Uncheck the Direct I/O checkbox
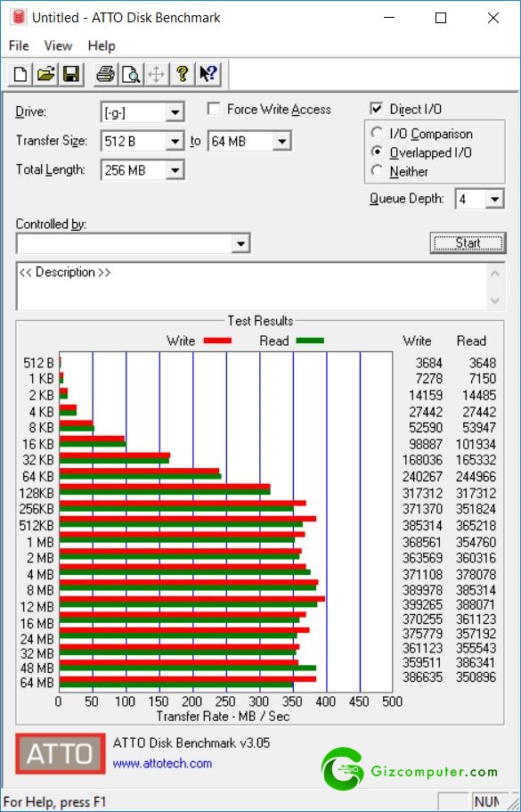Screen dimensions: 521x812 click(x=377, y=109)
